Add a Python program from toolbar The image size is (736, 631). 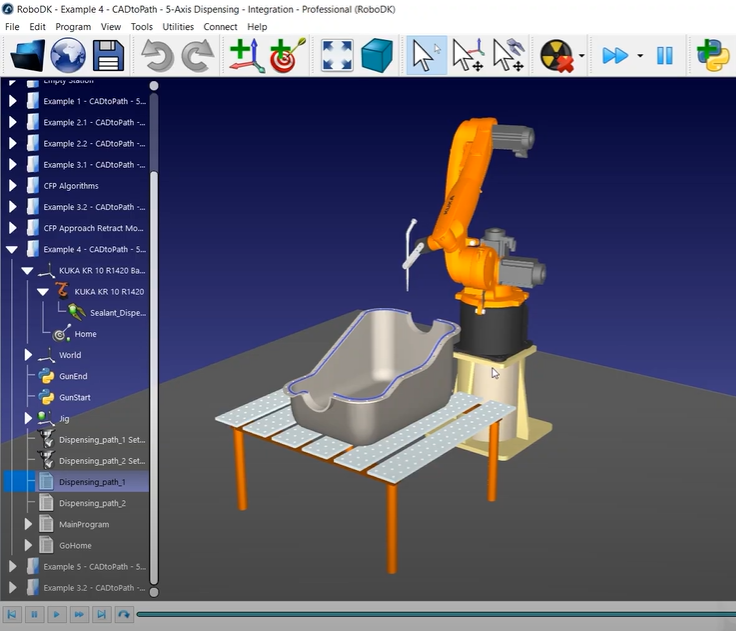point(712,56)
